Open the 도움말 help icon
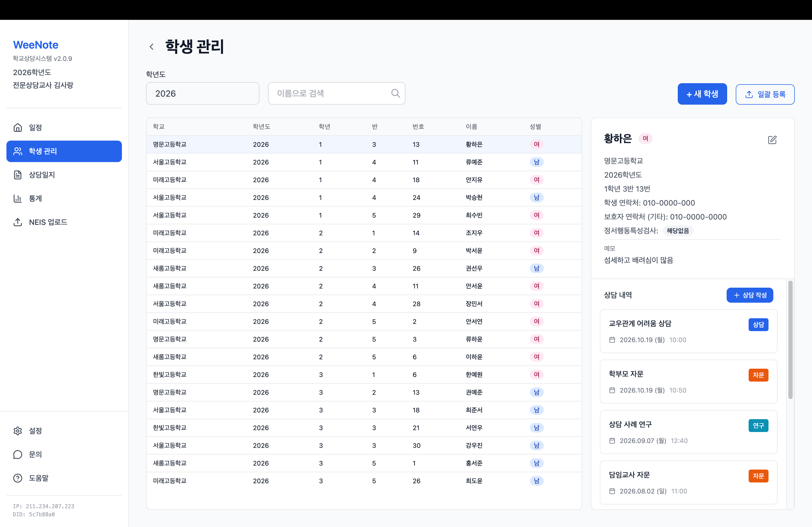This screenshot has height=527, width=812. (18, 478)
